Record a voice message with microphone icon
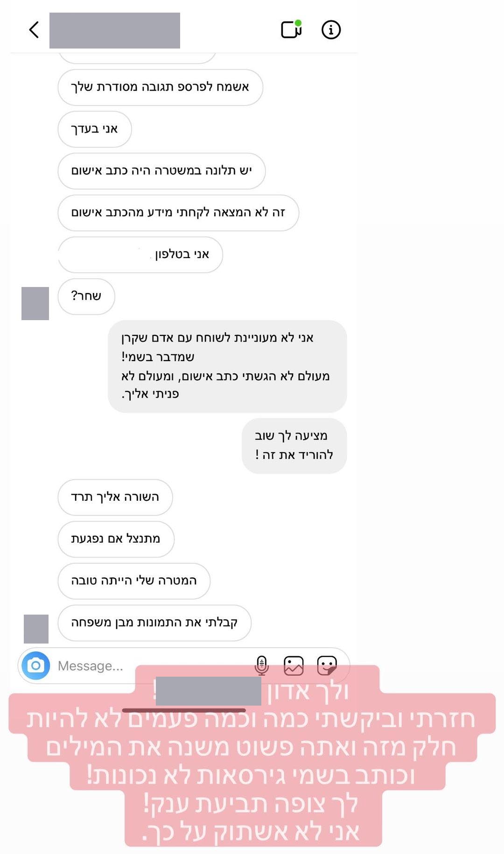The width and height of the screenshot is (504, 854). coord(262,665)
